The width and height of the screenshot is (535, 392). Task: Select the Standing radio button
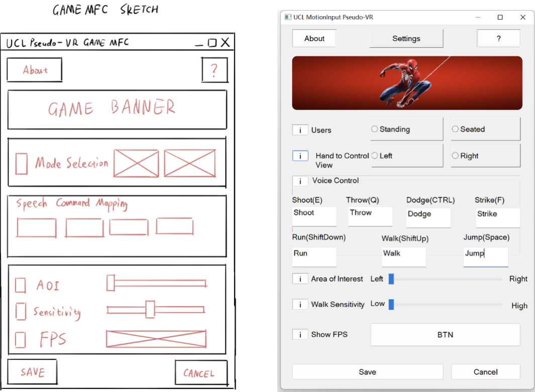pyautogui.click(x=375, y=129)
